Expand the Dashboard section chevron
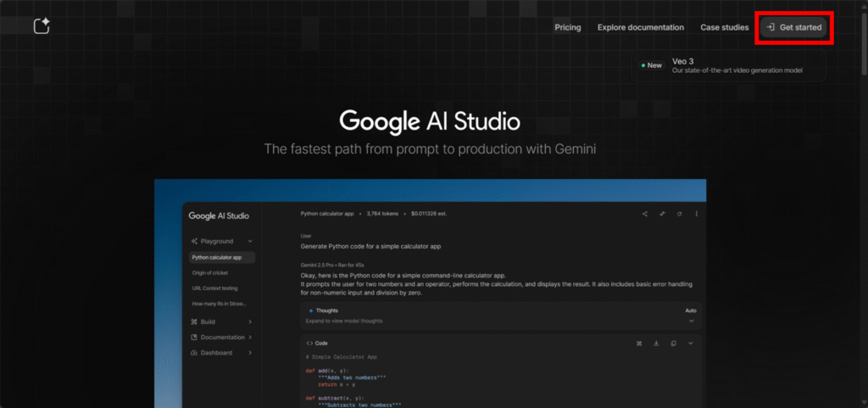 point(250,353)
